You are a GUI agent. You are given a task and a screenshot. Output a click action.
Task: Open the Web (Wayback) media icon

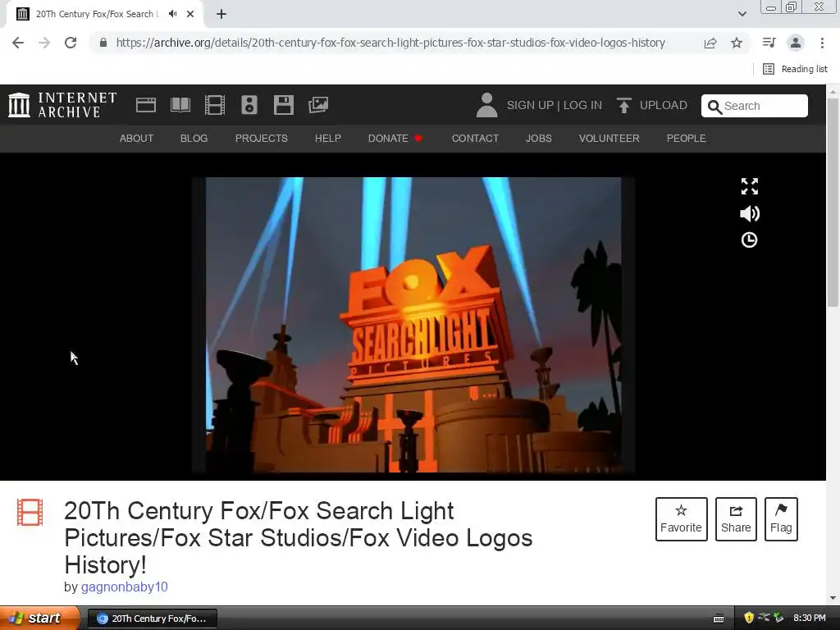click(146, 105)
